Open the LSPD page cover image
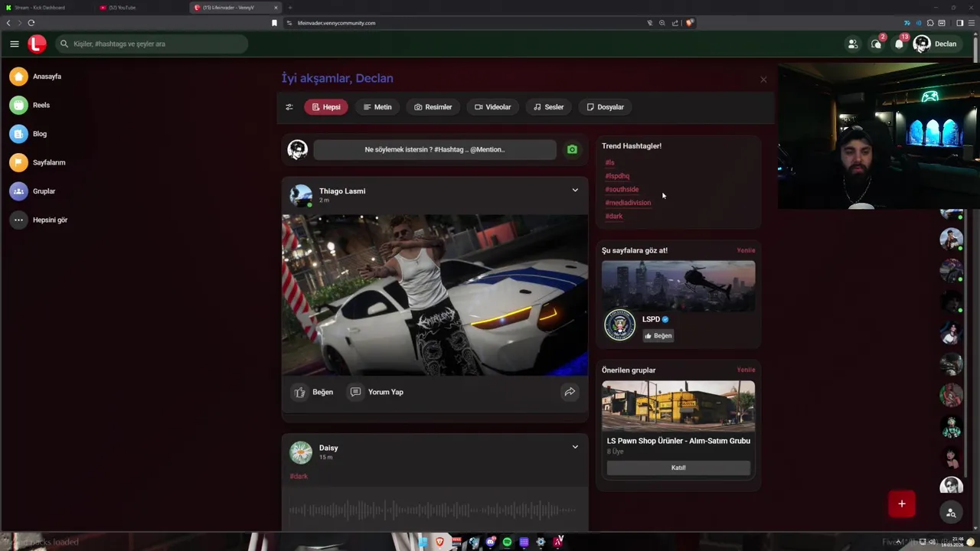This screenshot has height=551, width=980. point(678,285)
